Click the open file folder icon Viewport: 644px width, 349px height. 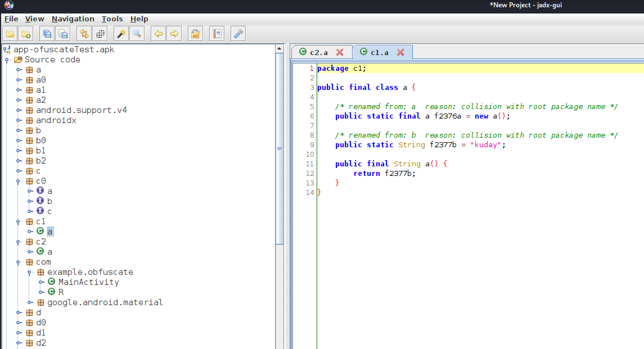[x=10, y=34]
